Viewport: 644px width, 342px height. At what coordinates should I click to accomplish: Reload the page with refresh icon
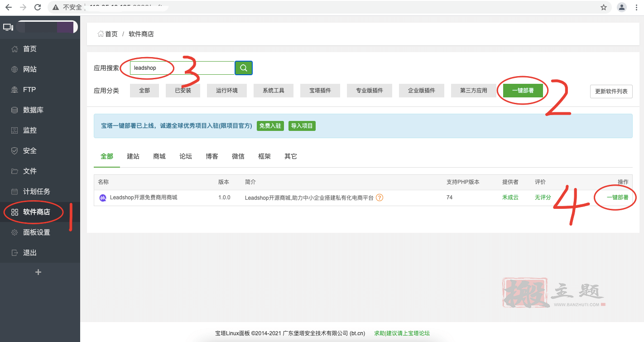click(38, 7)
